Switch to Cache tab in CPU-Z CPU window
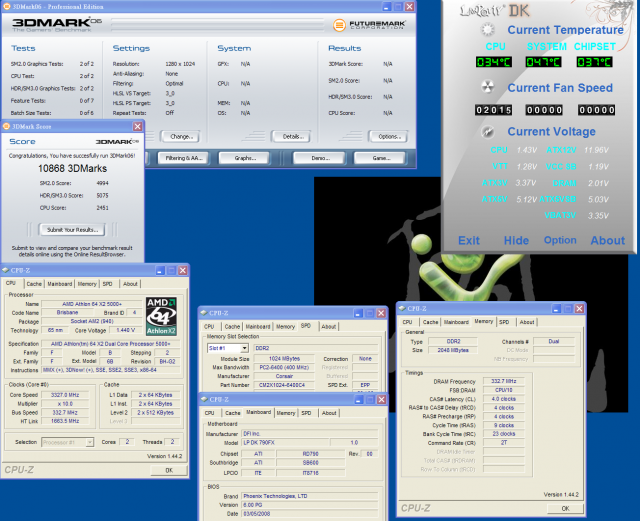Image resolution: width=640 pixels, height=521 pixels. point(34,284)
